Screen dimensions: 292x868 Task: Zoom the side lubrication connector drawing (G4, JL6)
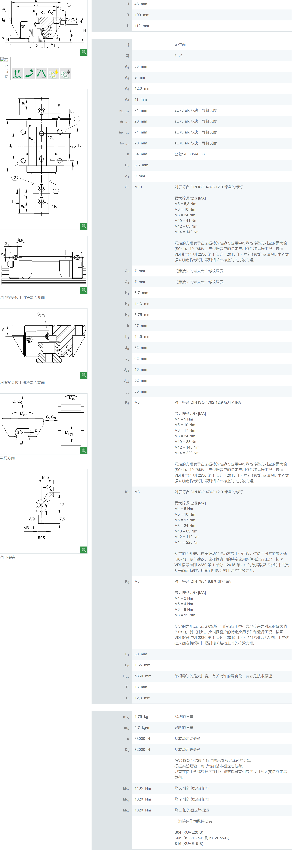pos(84,290)
